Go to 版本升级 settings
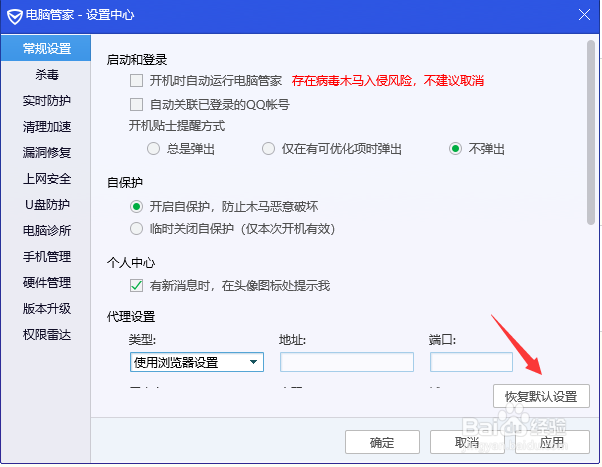This screenshot has height=467, width=602. pos(46,309)
